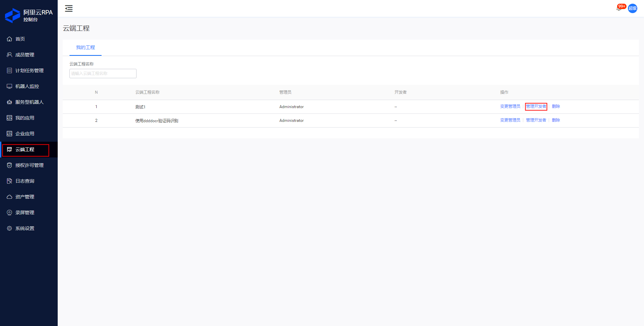Delete the 测试1 project

point(556,106)
